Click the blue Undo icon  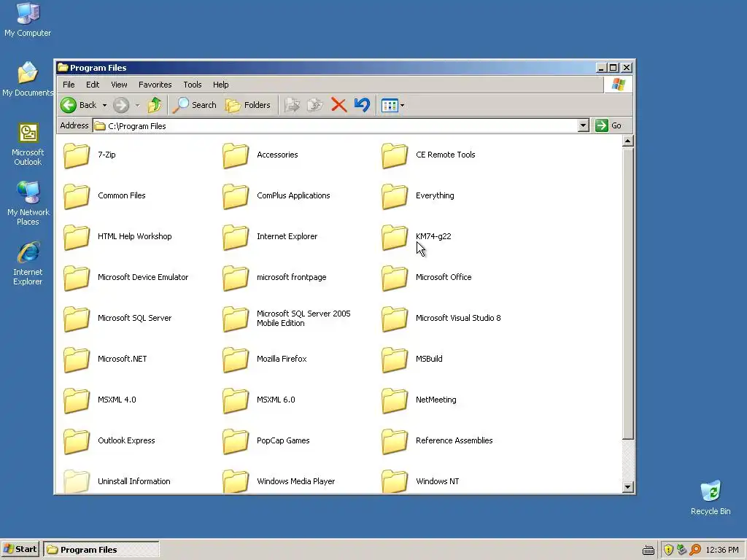[x=362, y=105]
